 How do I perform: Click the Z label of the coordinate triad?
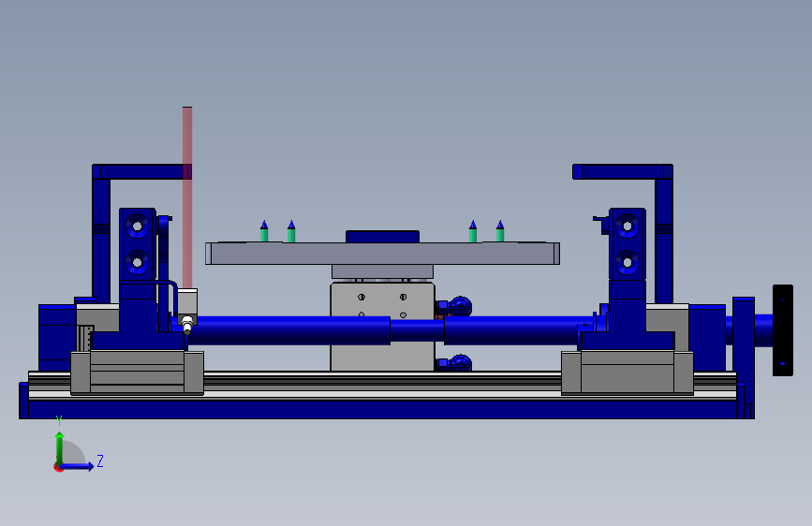[x=100, y=460]
